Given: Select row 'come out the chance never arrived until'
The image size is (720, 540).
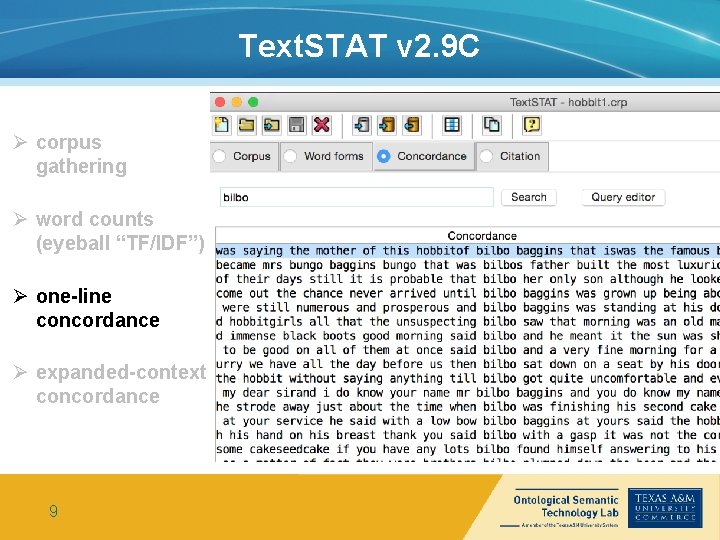Looking at the screenshot, I should [x=467, y=293].
